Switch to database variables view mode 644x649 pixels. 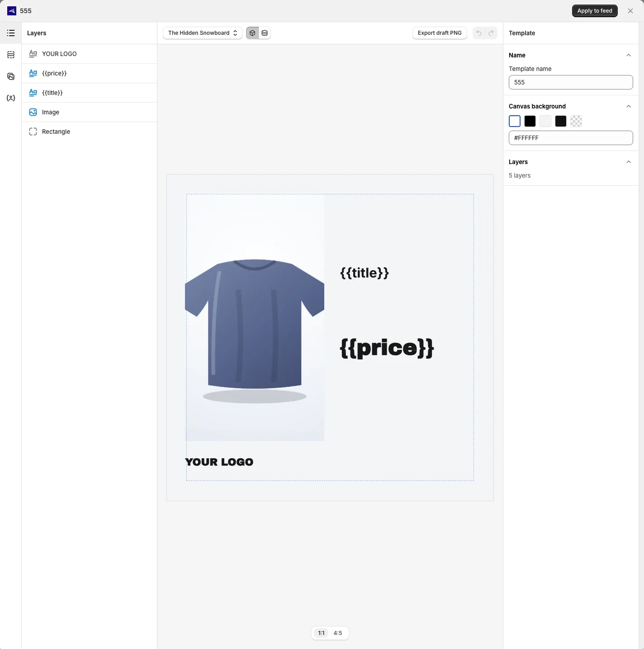[x=265, y=33]
